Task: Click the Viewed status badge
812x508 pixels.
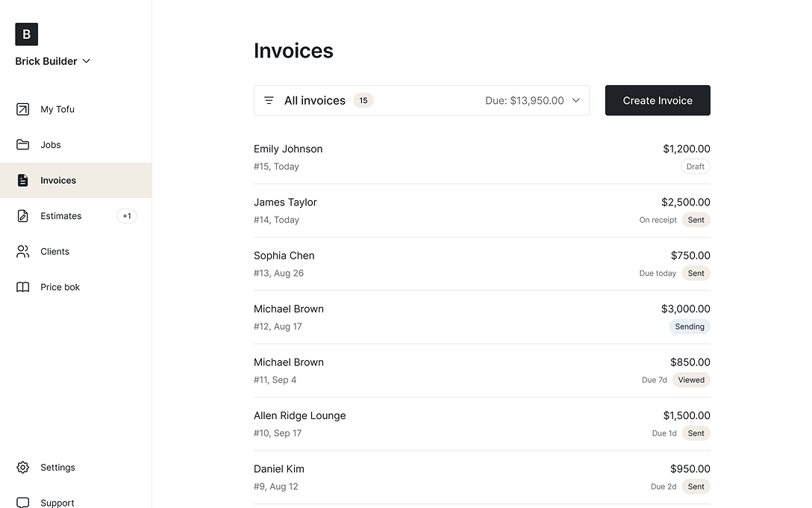Action: coord(691,380)
